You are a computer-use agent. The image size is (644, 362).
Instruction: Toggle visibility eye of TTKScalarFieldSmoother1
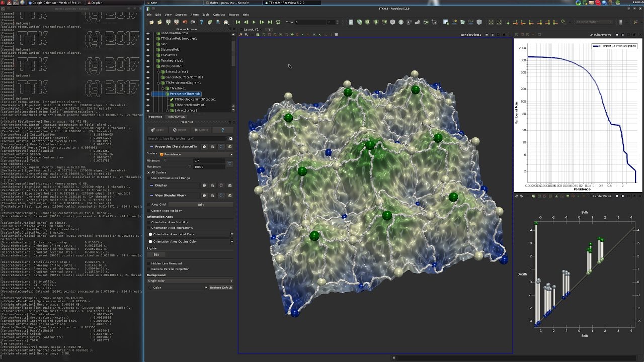click(148, 39)
